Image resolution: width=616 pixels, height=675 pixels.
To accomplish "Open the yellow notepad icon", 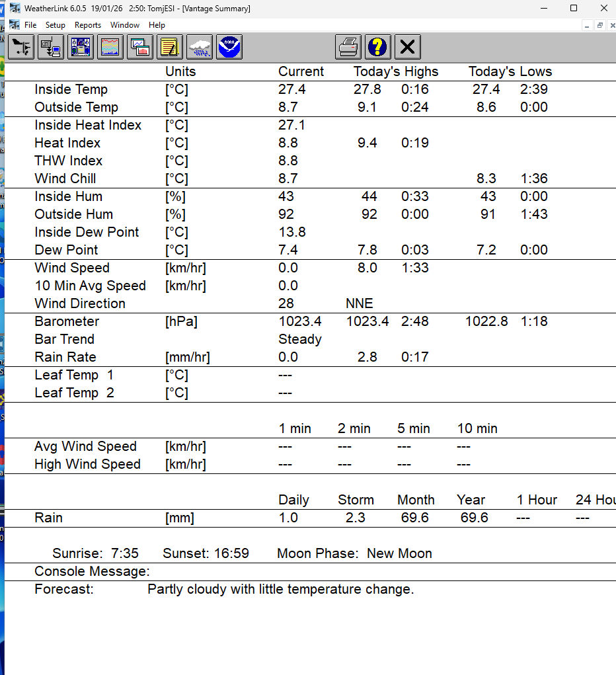I will click(170, 48).
